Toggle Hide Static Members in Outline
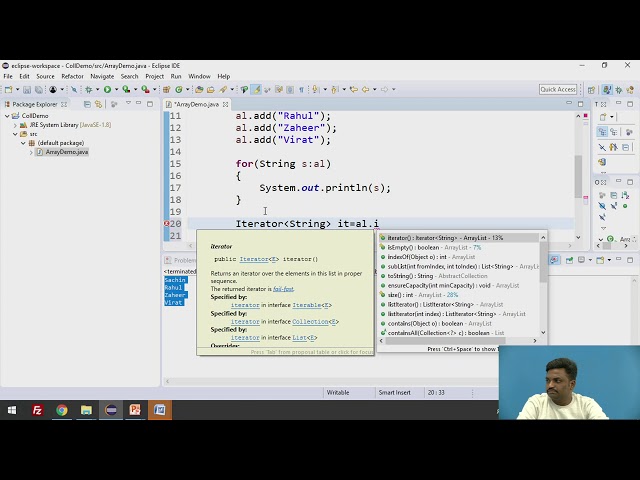Screen dimensions: 640x480 point(614,205)
